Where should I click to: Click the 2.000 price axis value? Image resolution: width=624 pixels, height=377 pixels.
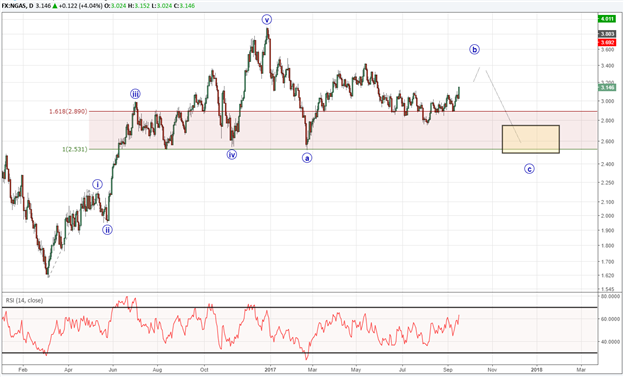pos(607,216)
